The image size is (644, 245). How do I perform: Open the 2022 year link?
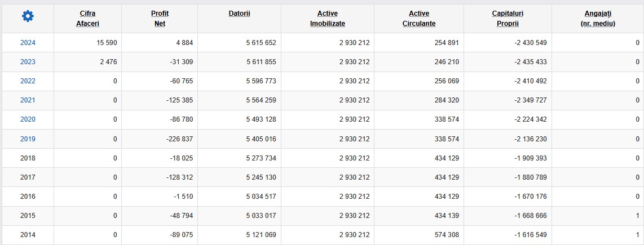tap(28, 81)
